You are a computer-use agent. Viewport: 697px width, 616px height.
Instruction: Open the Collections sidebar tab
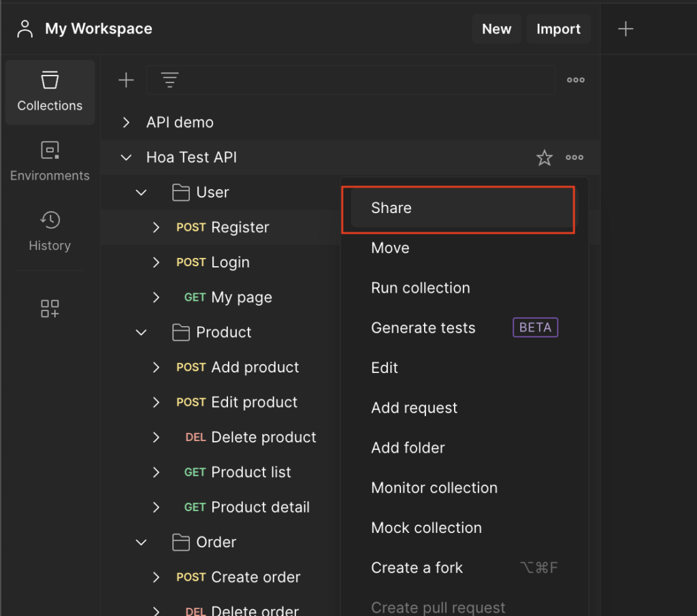point(50,92)
